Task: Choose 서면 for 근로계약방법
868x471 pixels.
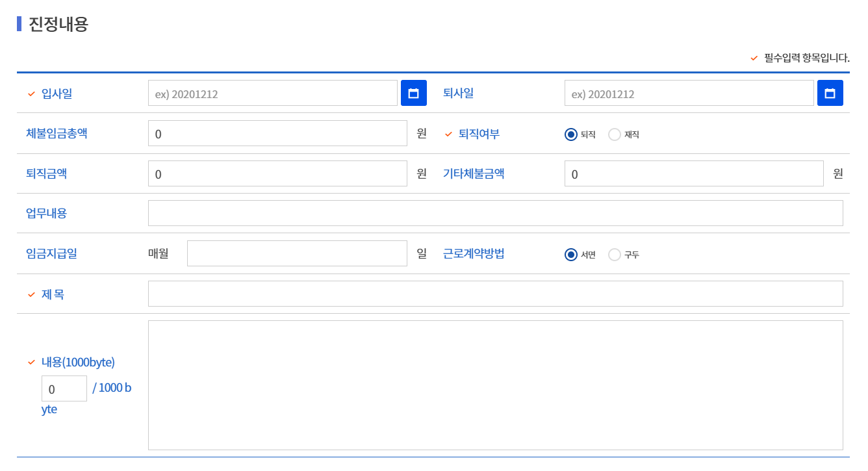Action: point(571,255)
